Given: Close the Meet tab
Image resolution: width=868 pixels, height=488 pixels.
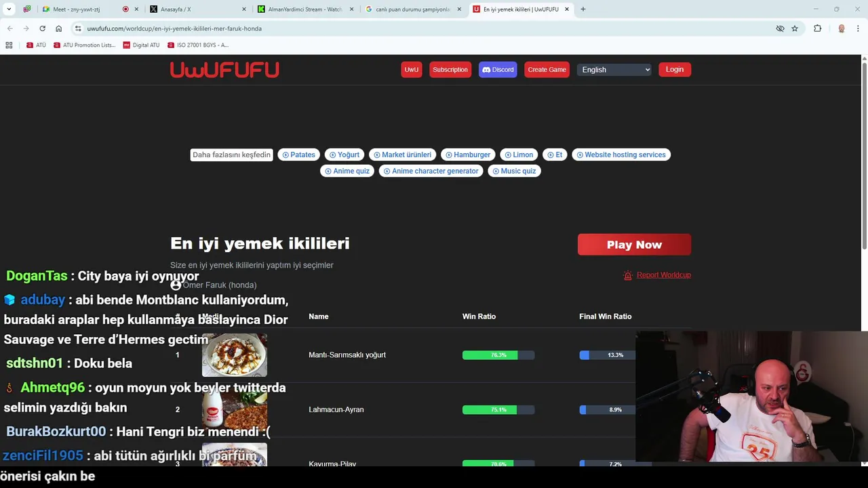Looking at the screenshot, I should click(x=137, y=9).
